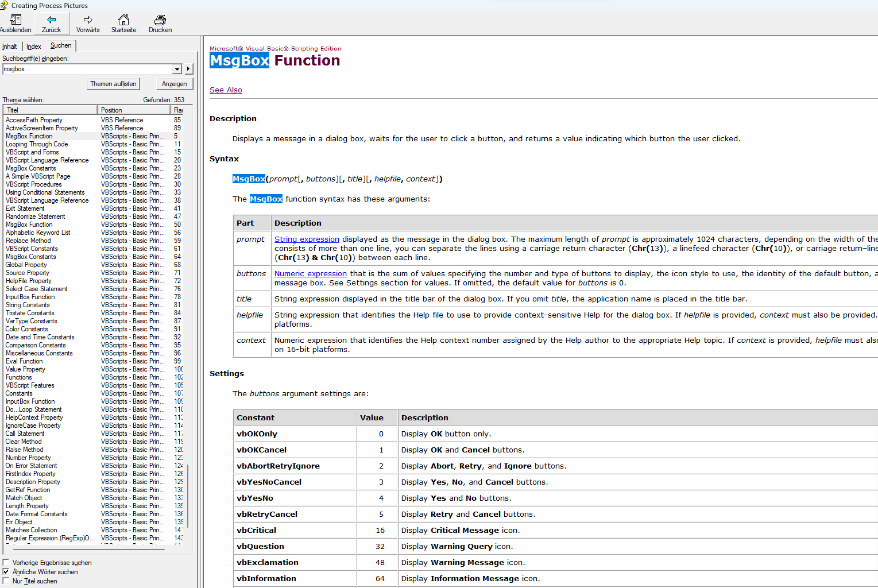Screen dimensions: 878x588
Task: Open the search term dropdown arrow
Action: (177, 69)
